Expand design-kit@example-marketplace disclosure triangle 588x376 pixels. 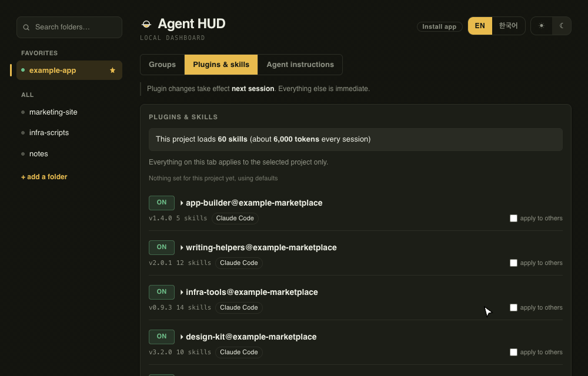coord(182,337)
